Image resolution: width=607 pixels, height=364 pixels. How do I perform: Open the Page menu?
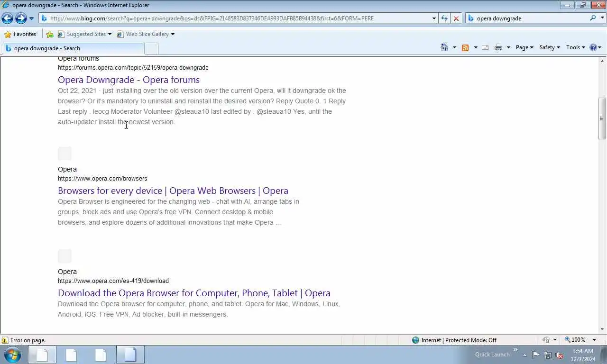(x=524, y=47)
